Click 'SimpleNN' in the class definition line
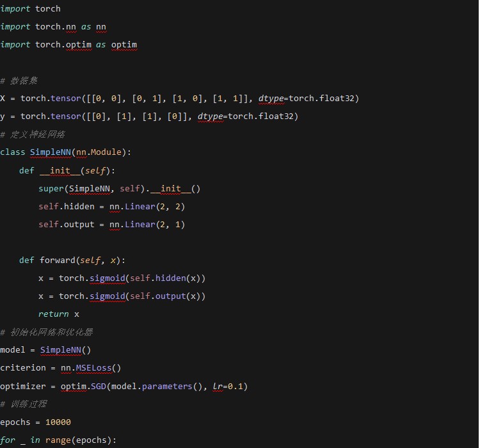The image size is (480, 448). pyautogui.click(x=51, y=152)
